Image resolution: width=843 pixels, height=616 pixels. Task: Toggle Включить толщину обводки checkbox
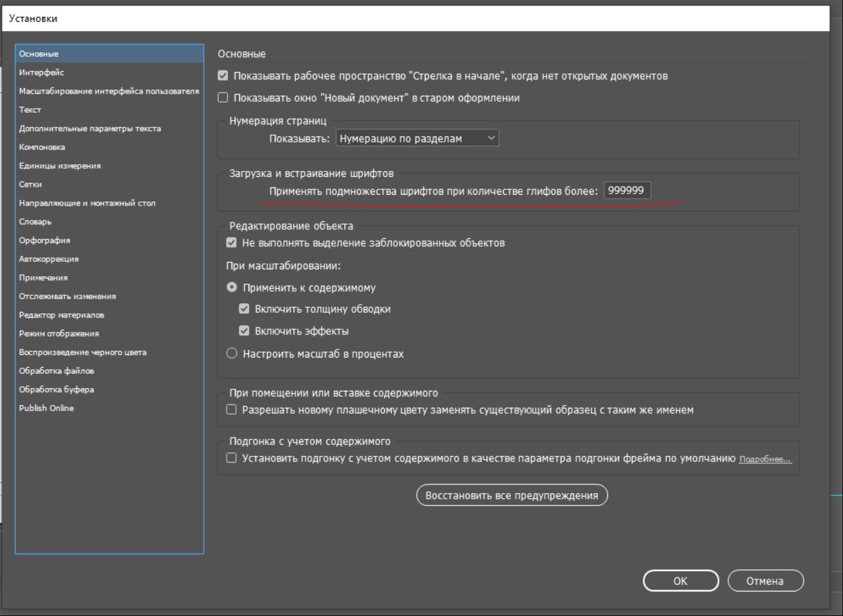(244, 309)
